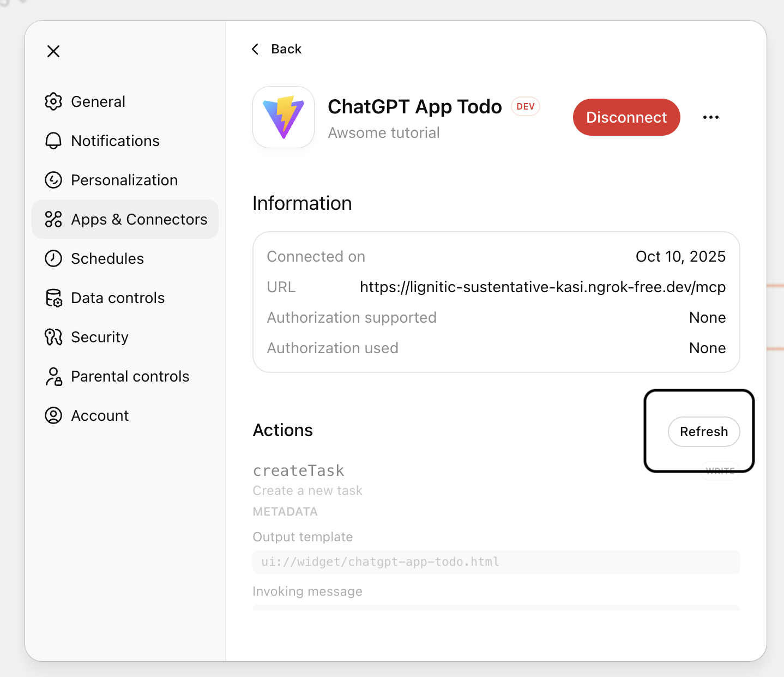Click the Parental controls person icon

point(53,377)
